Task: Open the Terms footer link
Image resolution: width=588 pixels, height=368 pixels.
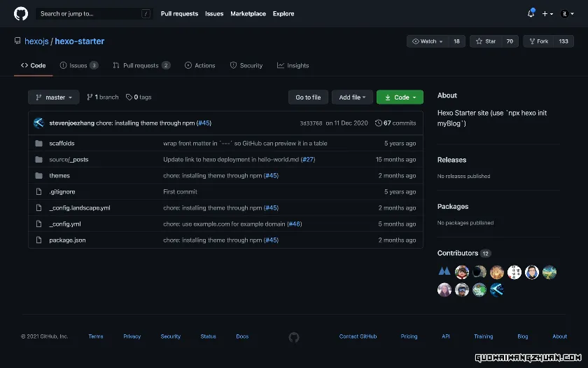Action: coord(96,336)
